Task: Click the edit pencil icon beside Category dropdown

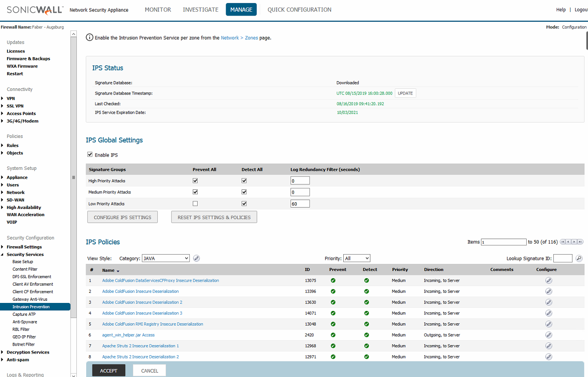Action: (197, 258)
